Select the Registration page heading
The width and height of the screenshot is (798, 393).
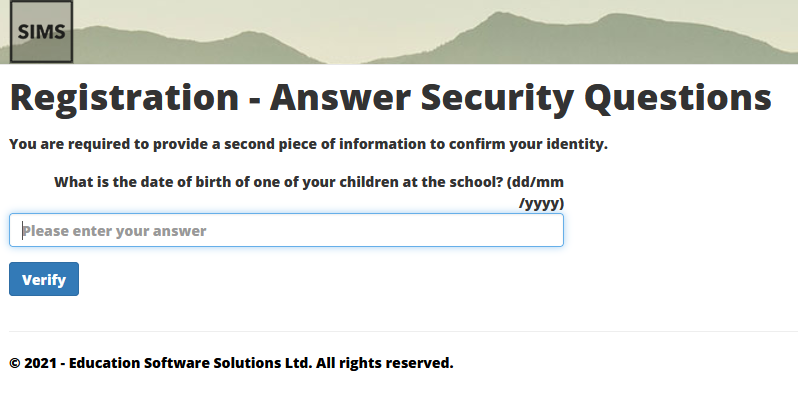click(390, 98)
